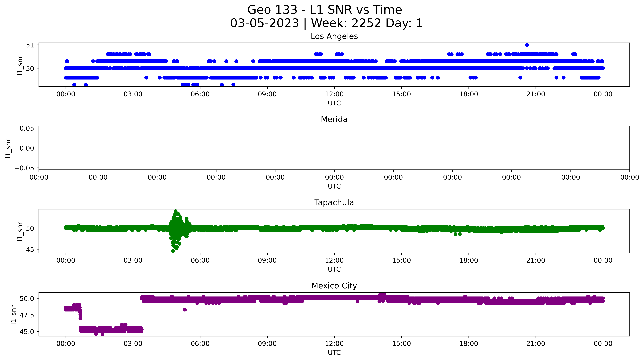Click the "45.0" y-axis tick of Mexico City plot
Viewport: 644px width, 361px height.
[27, 332]
